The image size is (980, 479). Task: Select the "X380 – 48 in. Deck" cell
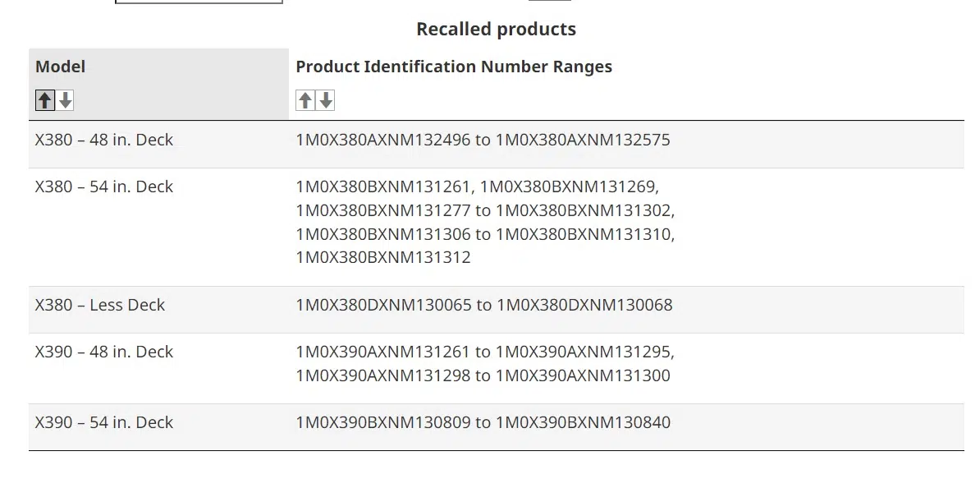pyautogui.click(x=104, y=140)
